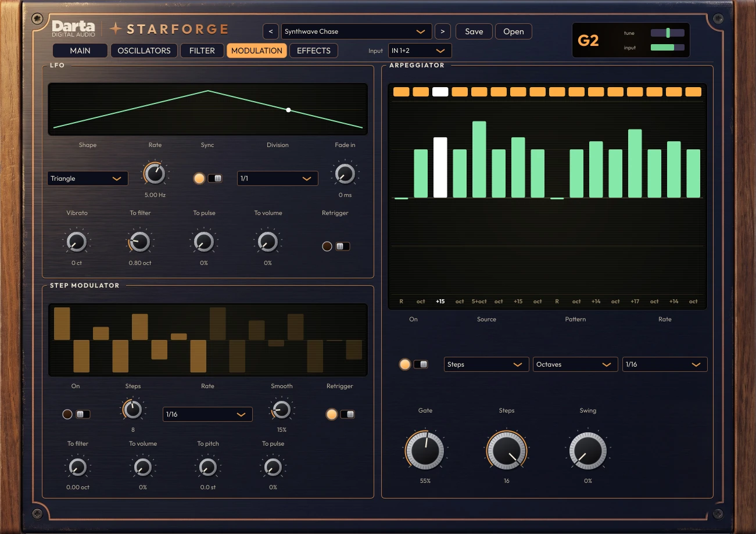Click the LFO To filter knob
The width and height of the screenshot is (756, 534).
point(140,241)
